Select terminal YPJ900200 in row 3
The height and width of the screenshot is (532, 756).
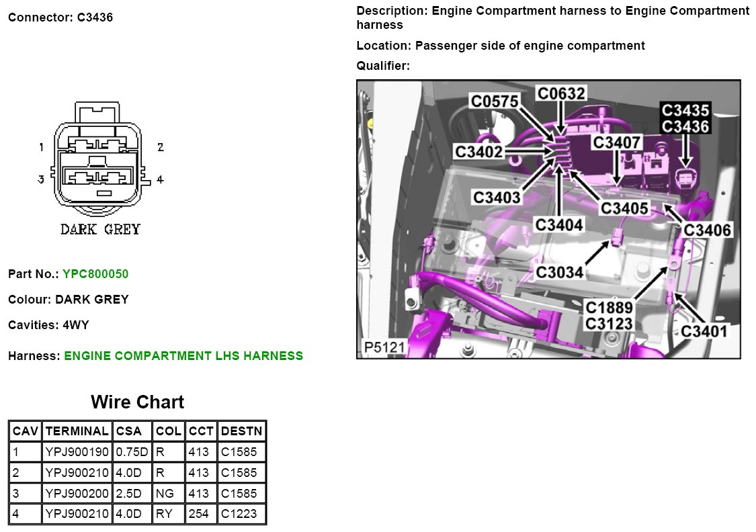click(x=77, y=494)
